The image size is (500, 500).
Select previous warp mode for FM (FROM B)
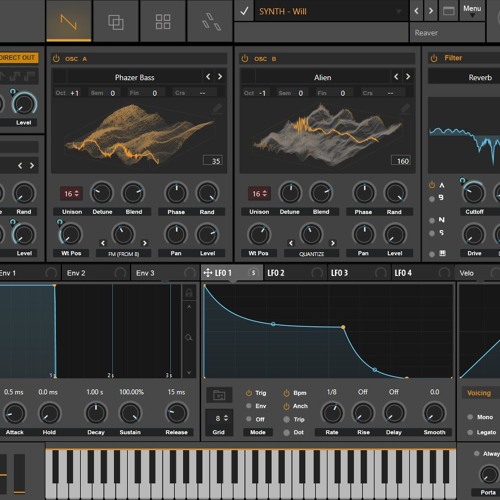tap(103, 243)
